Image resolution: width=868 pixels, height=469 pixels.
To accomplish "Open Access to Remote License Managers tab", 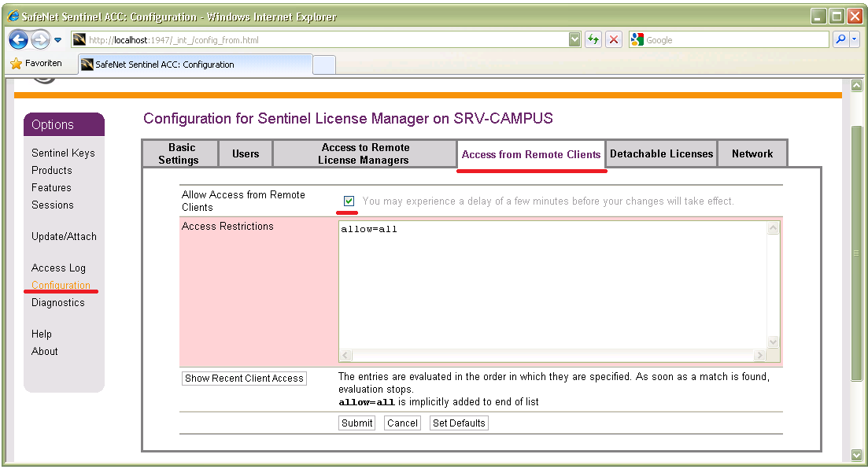I will pyautogui.click(x=365, y=153).
